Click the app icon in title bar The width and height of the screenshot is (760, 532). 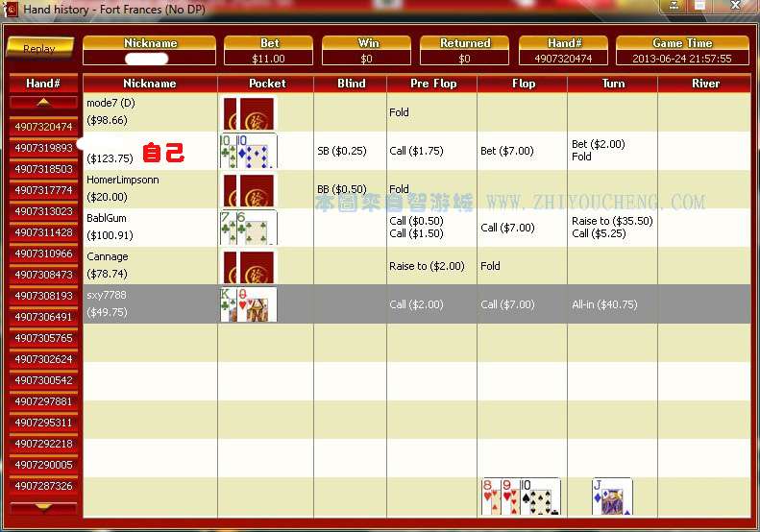coord(12,9)
